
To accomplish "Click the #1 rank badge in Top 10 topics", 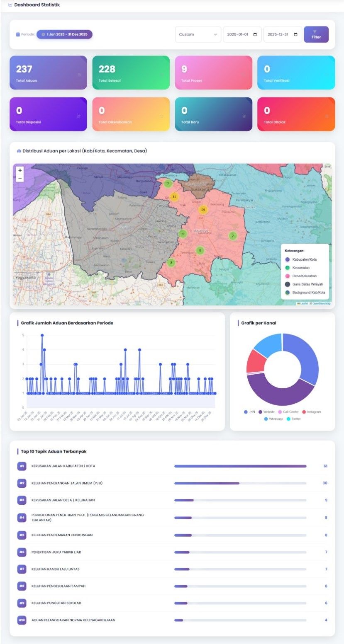I will (x=22, y=466).
